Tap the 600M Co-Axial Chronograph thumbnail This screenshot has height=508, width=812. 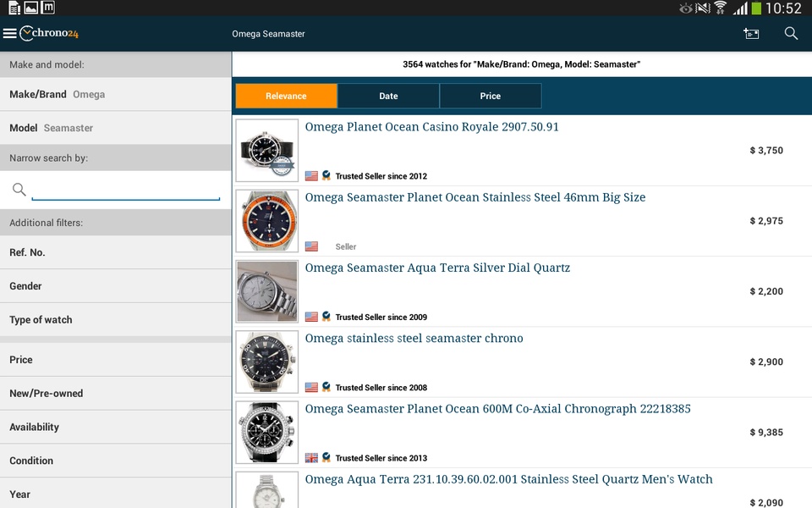267,433
